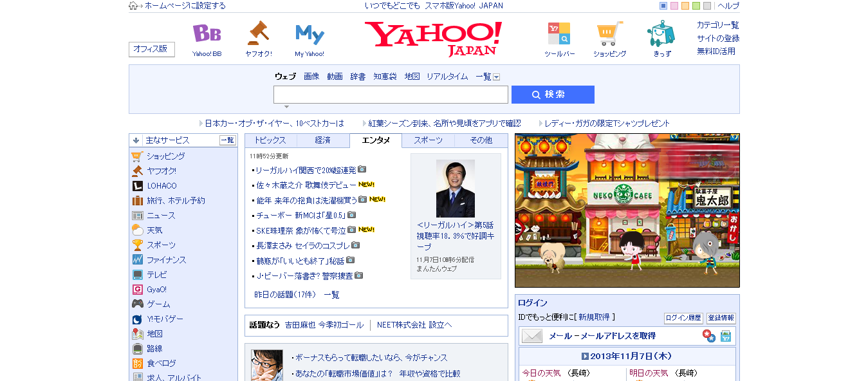Click the LOHACO sidebar icon
The width and height of the screenshot is (868, 381).
point(137,185)
